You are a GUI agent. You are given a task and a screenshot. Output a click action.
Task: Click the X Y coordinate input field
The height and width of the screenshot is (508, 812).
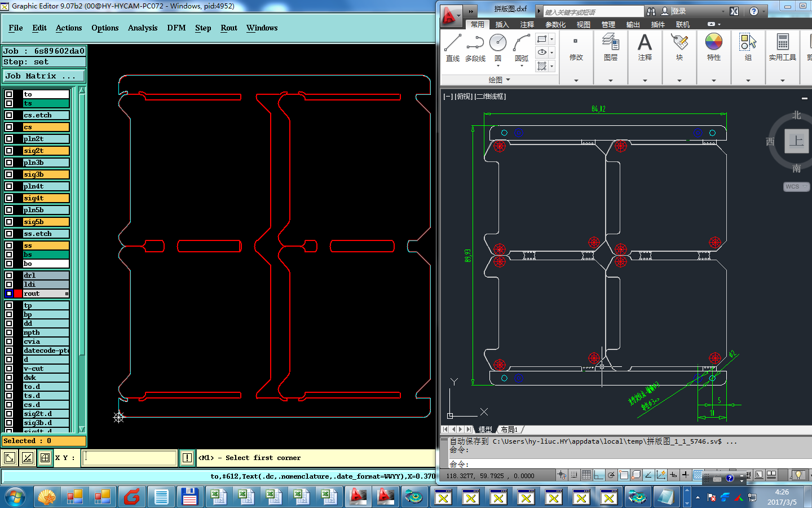[130, 458]
